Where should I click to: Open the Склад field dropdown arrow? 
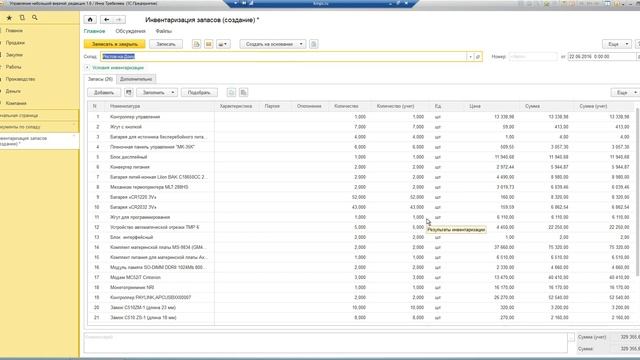[x=470, y=57]
